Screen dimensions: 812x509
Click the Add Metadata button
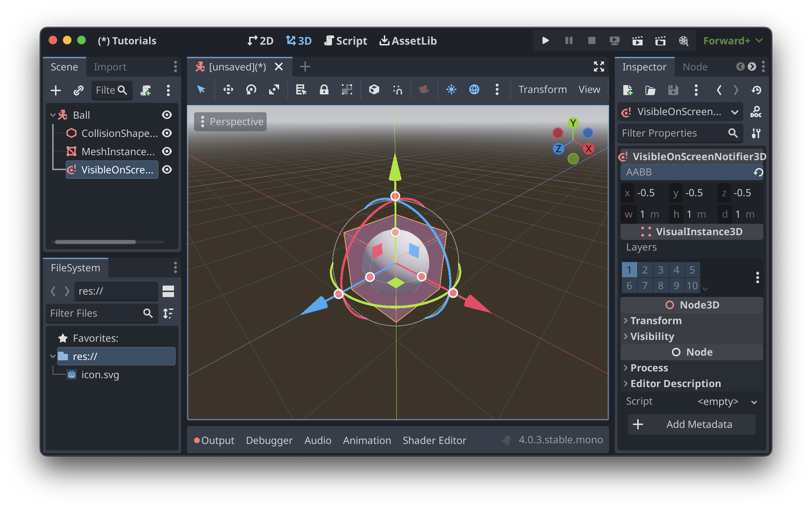click(692, 424)
